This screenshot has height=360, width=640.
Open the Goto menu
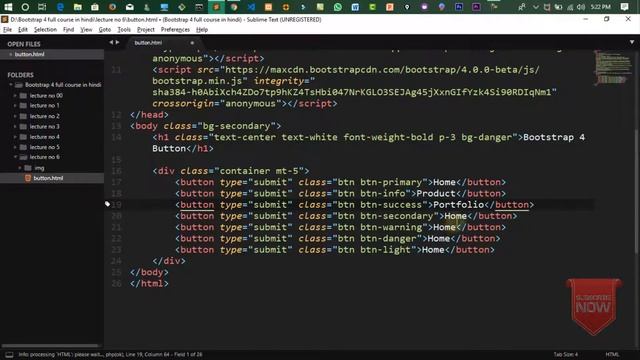pos(105,29)
